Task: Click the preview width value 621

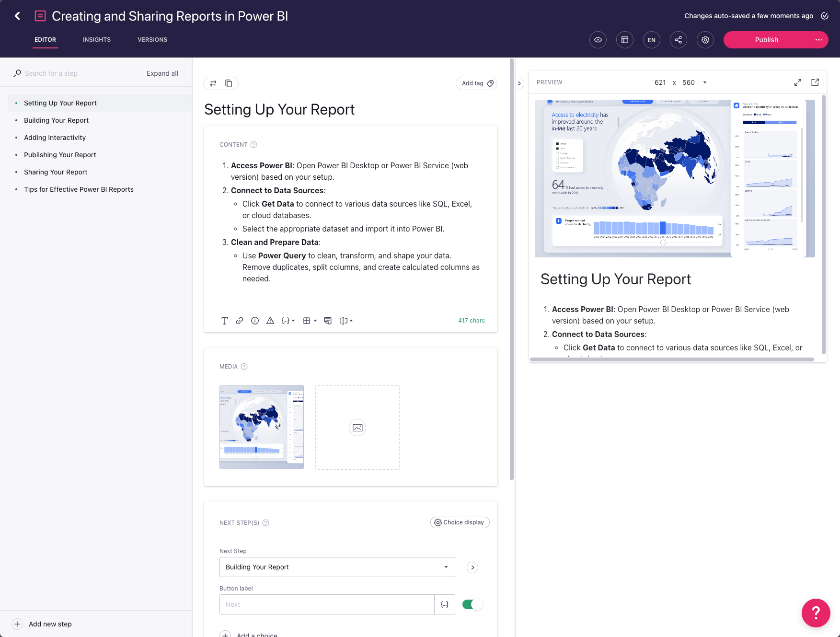Action: click(660, 82)
